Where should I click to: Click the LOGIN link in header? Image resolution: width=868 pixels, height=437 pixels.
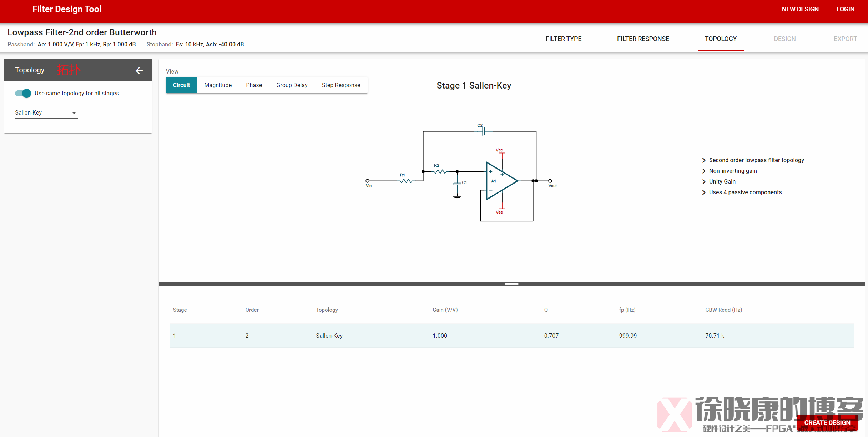[845, 9]
